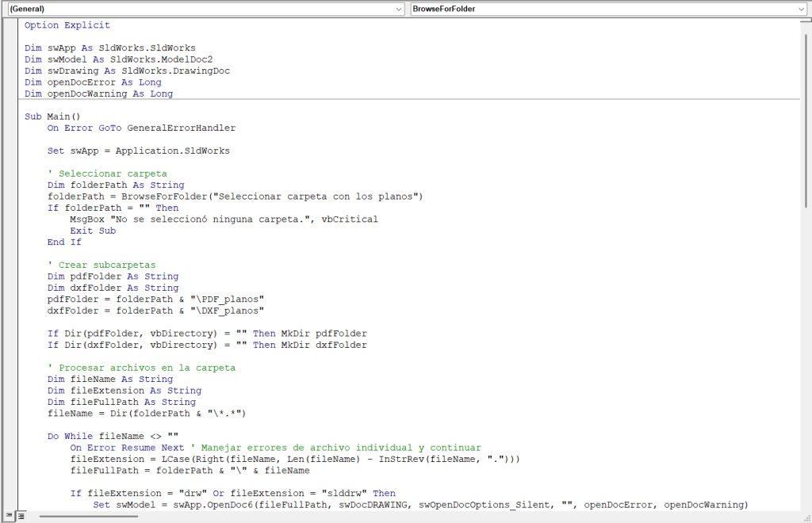Image resolution: width=812 pixels, height=523 pixels.
Task: Click the window resize grip corner
Action: pos(806,517)
